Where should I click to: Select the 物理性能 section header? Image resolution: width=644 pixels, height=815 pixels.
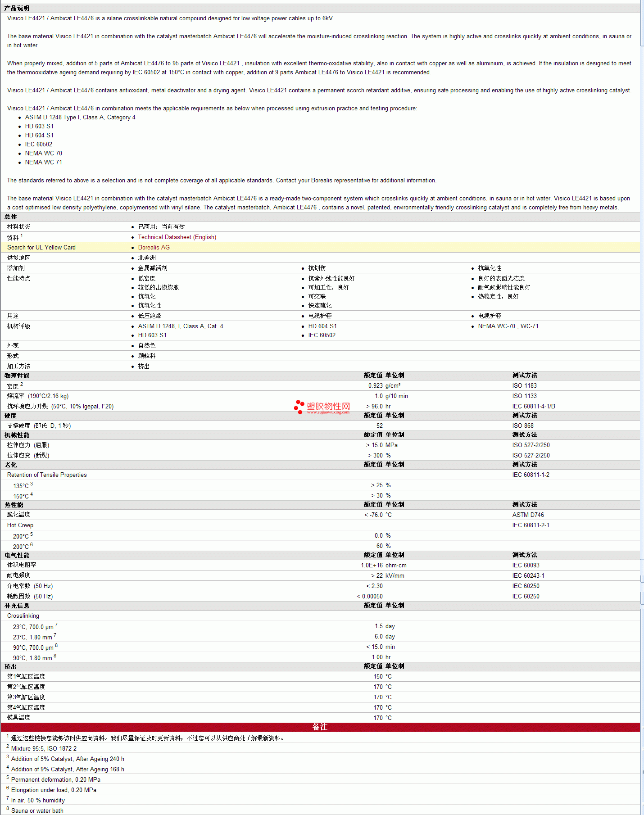click(x=17, y=376)
